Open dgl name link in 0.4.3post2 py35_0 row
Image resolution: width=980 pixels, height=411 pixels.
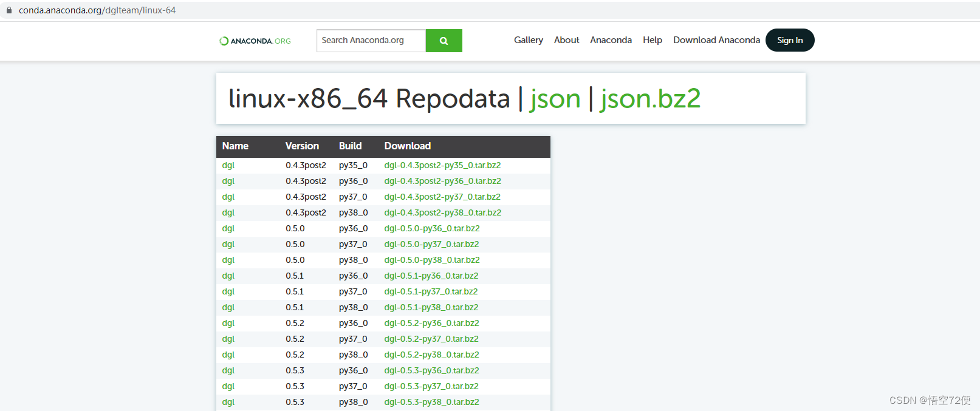[x=228, y=165]
